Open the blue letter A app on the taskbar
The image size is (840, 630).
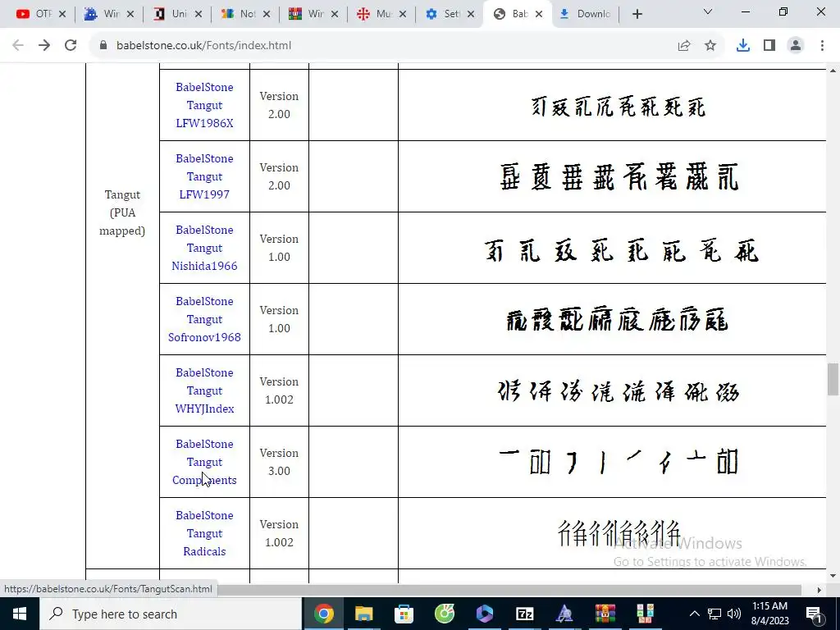564,614
